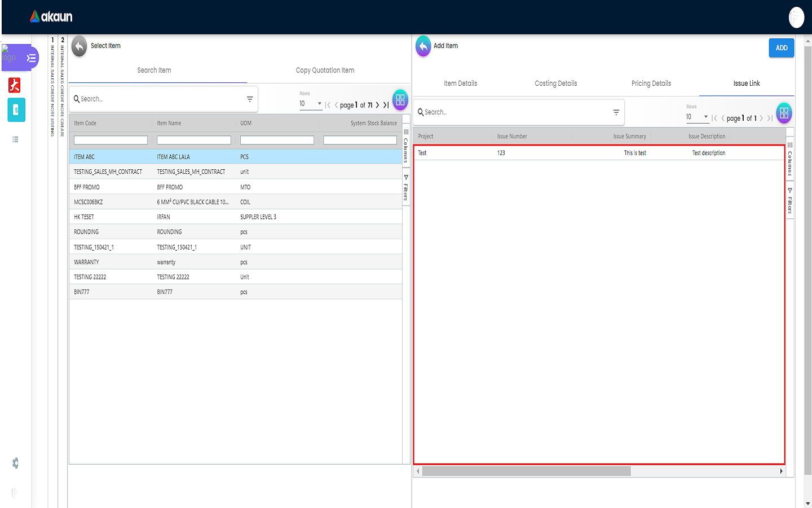Click horizontal scrollbar under issue grid
Image resolution: width=812 pixels, height=508 pixels.
526,471
